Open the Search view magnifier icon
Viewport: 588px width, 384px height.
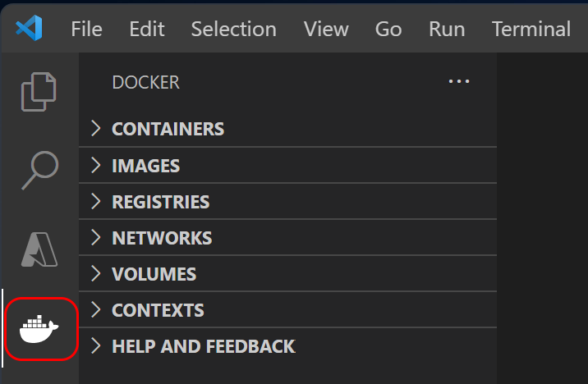coord(39,170)
